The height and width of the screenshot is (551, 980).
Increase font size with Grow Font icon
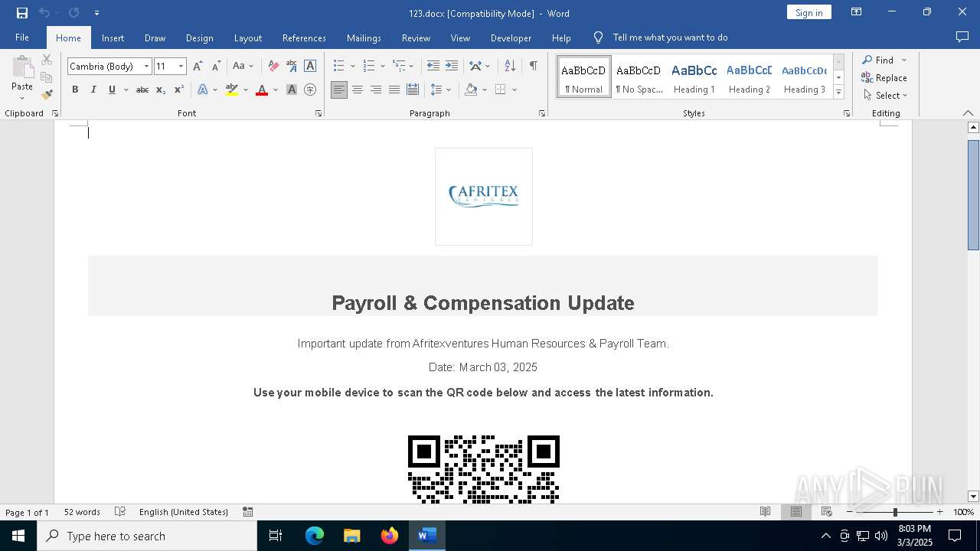click(198, 66)
